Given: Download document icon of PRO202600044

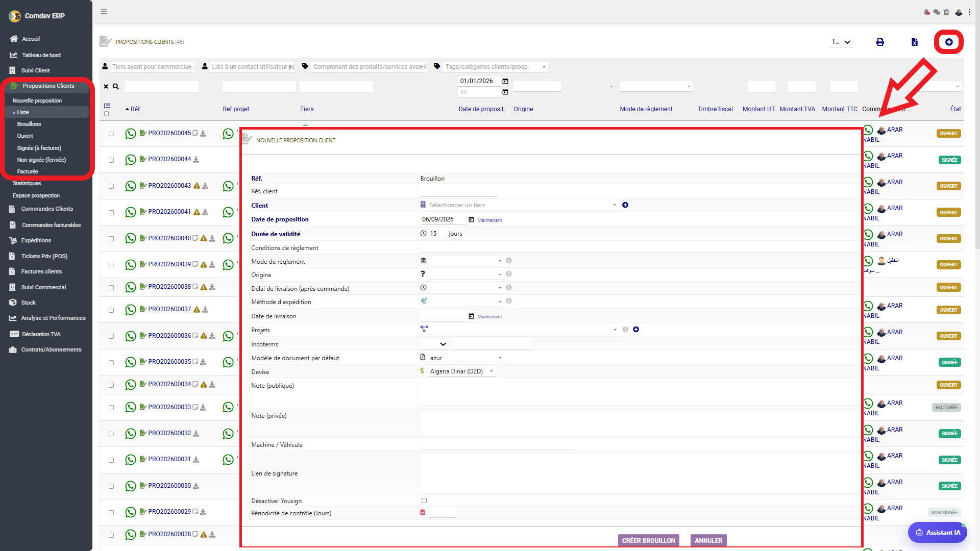Looking at the screenshot, I should (196, 160).
